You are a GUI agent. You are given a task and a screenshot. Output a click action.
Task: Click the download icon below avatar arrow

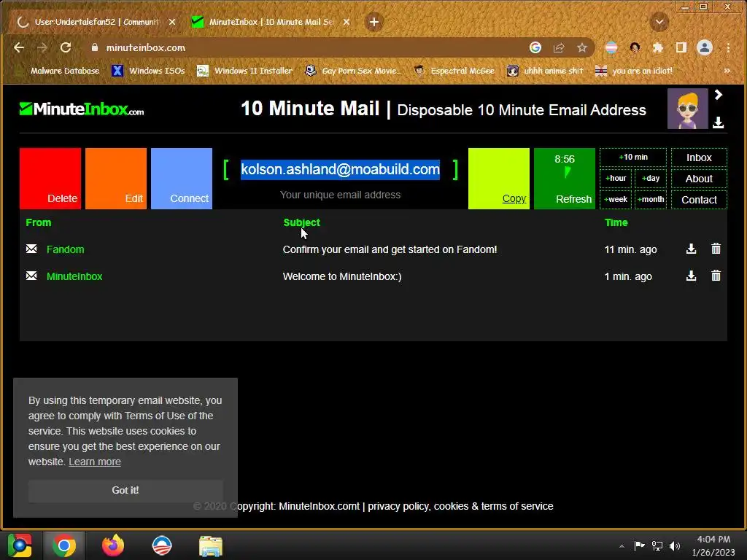[719, 122]
